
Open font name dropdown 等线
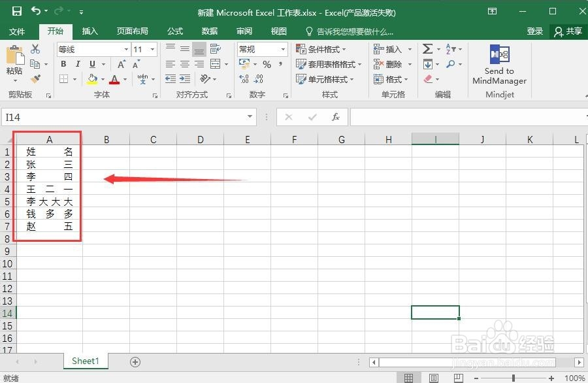point(126,49)
